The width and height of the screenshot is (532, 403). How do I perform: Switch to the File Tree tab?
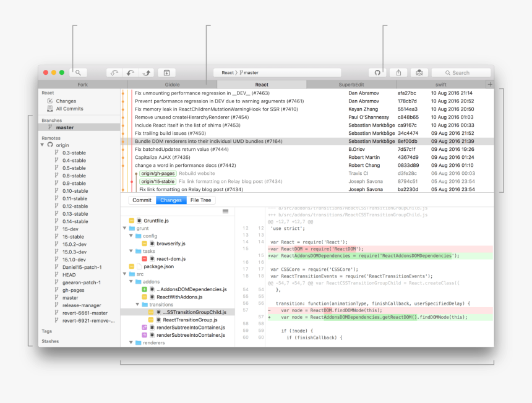coord(200,200)
